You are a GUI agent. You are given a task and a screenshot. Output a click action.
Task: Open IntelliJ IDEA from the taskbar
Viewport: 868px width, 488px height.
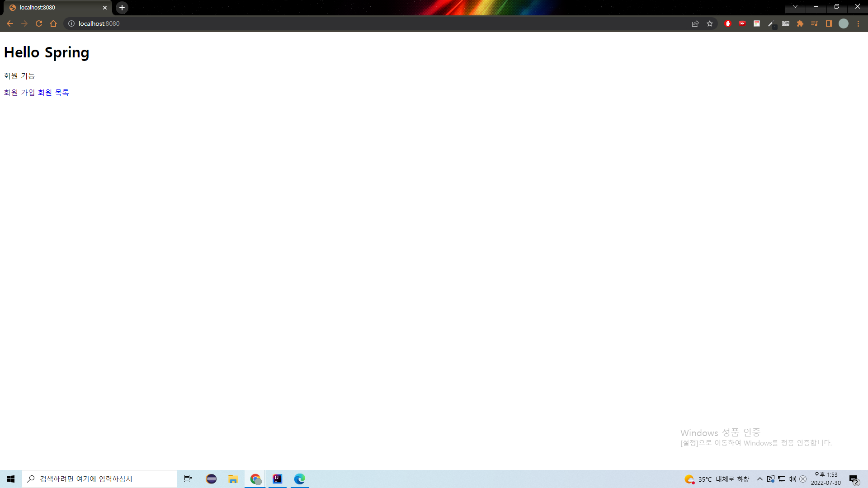pos(277,479)
